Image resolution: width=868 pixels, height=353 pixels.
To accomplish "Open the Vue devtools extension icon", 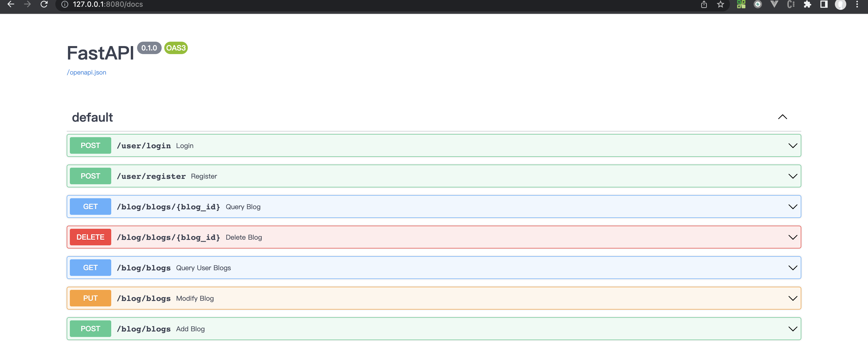I will click(774, 4).
